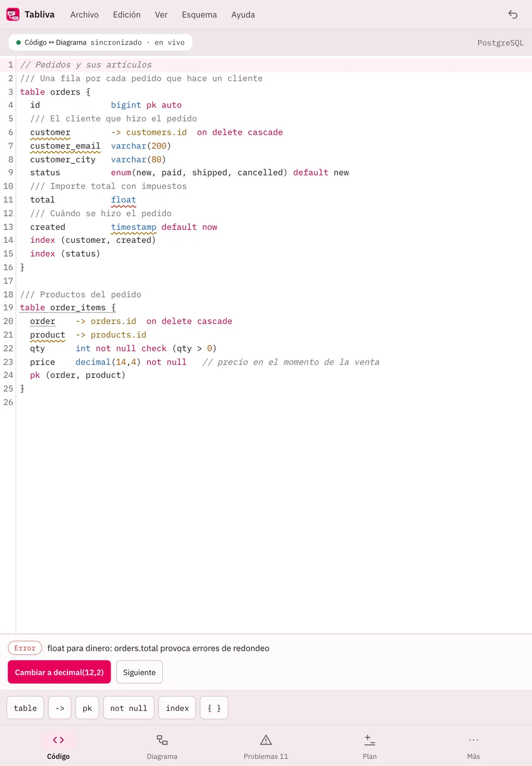Click 'pk (order, product)' on line 24
Image resolution: width=532 pixels, height=766 pixels.
[x=78, y=375]
